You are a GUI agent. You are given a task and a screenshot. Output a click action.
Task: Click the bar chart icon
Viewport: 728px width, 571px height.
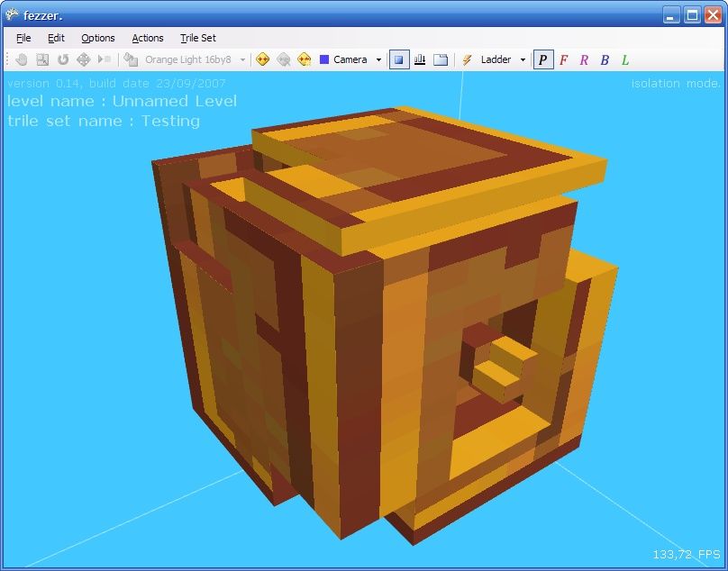420,59
